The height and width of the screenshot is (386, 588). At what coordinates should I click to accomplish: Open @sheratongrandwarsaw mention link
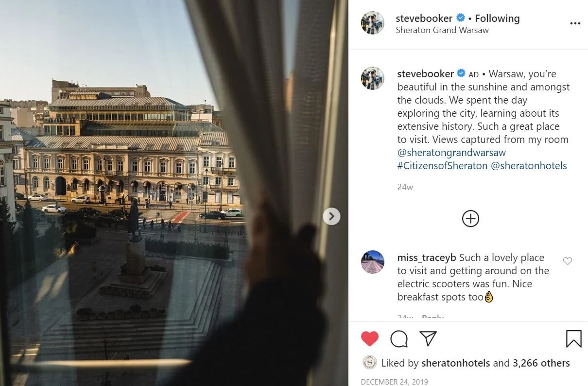point(451,153)
